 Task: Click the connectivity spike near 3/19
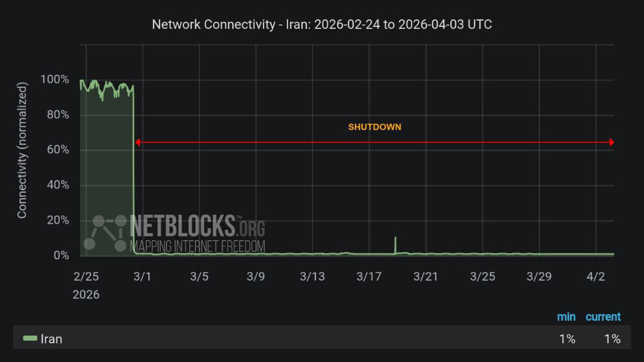[x=396, y=244]
